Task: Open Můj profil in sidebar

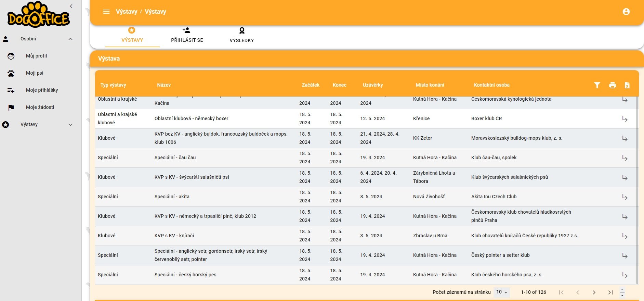Action: tap(36, 56)
